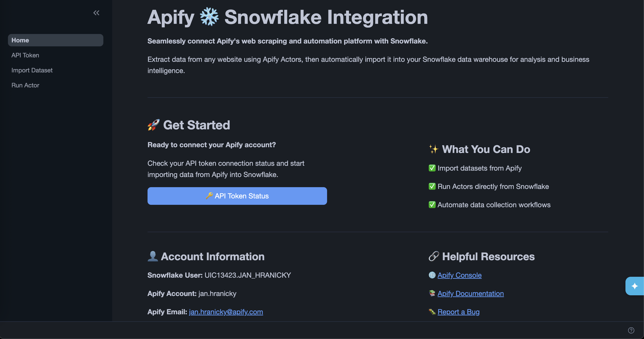644x339 pixels.
Task: Click the books icon beside Apify Documentation
Action: tap(432, 293)
